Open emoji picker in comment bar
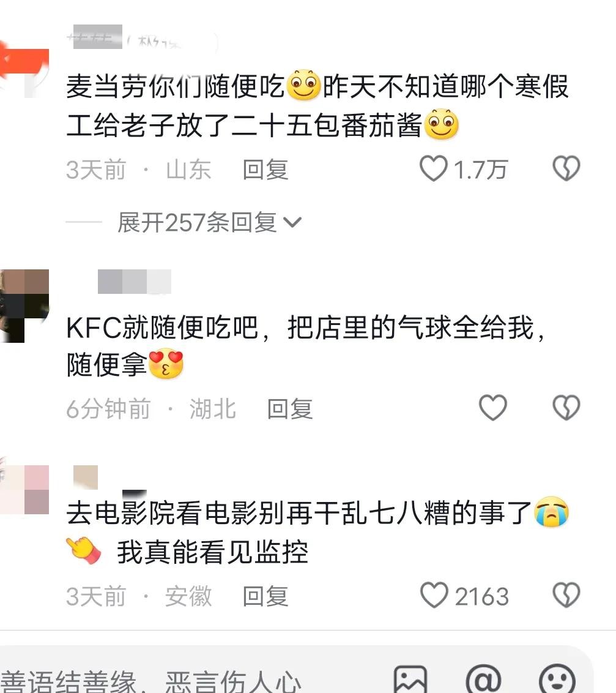Screen dimensions: 616x693 [x=557, y=680]
